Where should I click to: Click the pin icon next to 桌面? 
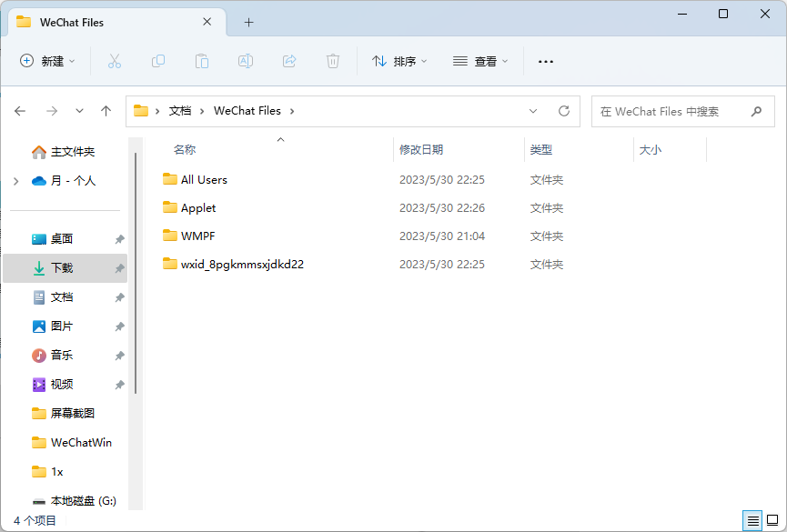click(119, 239)
